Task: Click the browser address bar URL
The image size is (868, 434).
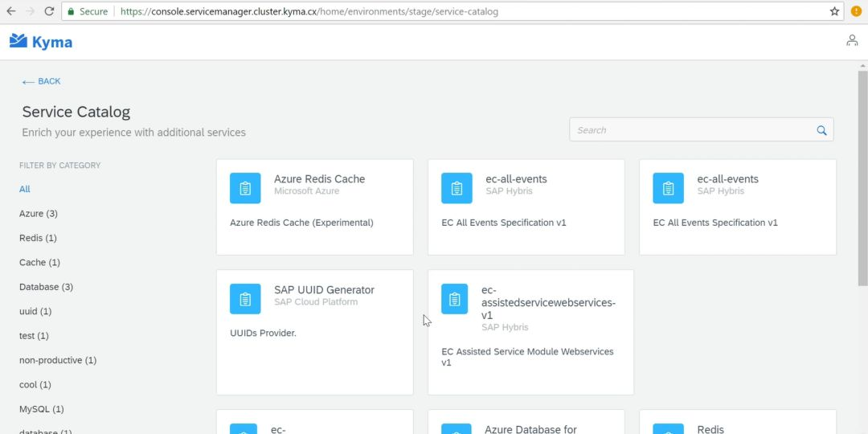Action: pos(309,11)
